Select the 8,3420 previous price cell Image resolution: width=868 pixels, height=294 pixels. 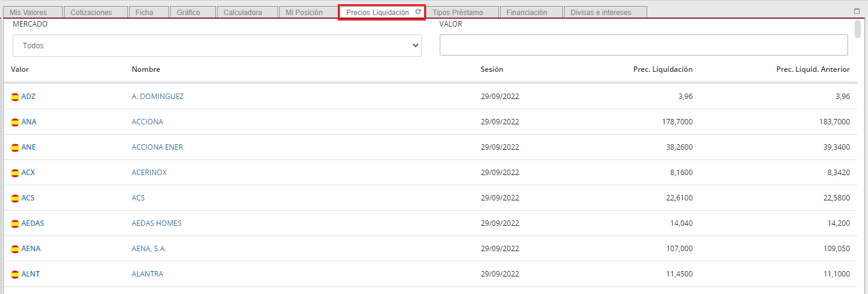click(838, 173)
